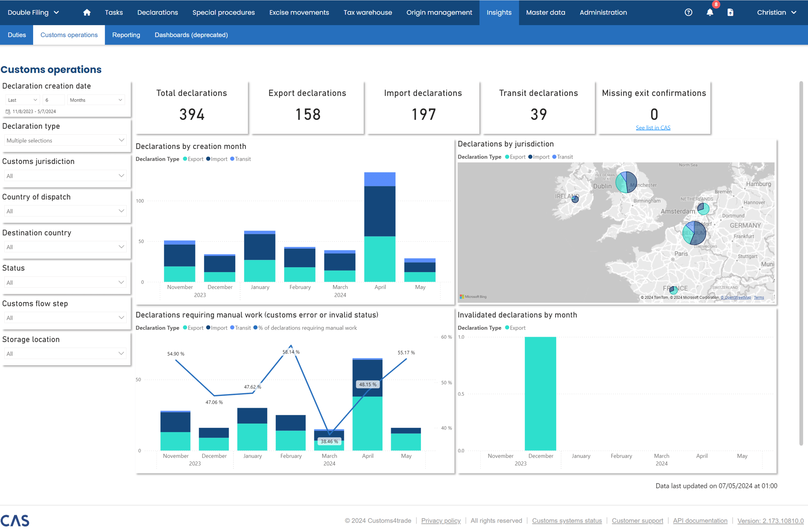
Task: Open the Special procedures menu
Action: [223, 13]
